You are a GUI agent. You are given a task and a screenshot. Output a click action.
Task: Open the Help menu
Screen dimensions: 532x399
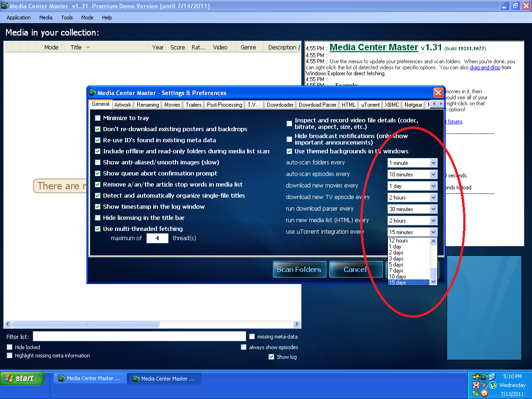107,18
